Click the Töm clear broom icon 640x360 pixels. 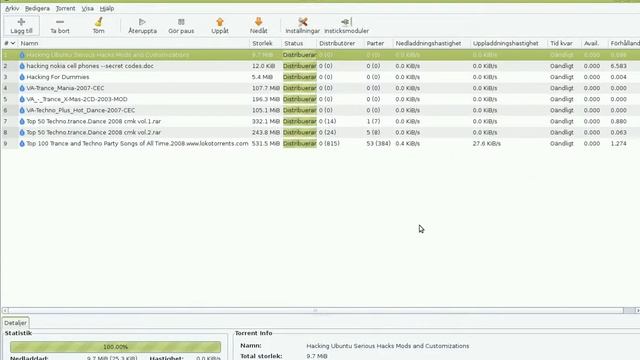point(98,22)
